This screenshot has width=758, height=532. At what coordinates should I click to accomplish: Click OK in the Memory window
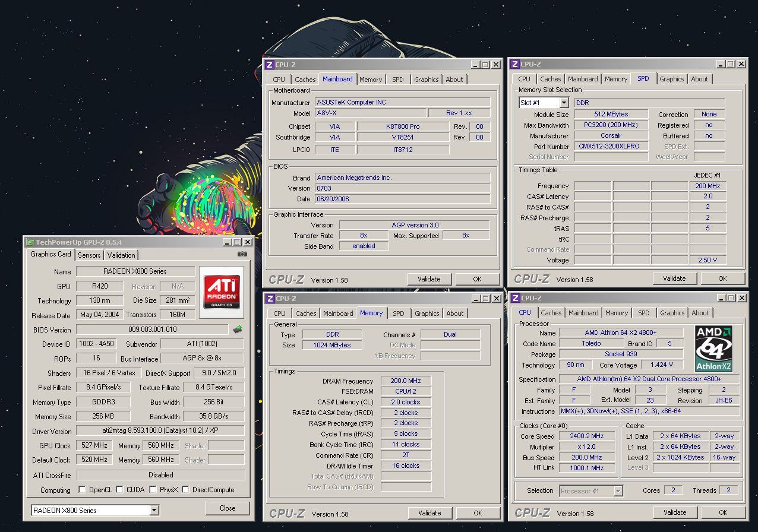pos(478,513)
